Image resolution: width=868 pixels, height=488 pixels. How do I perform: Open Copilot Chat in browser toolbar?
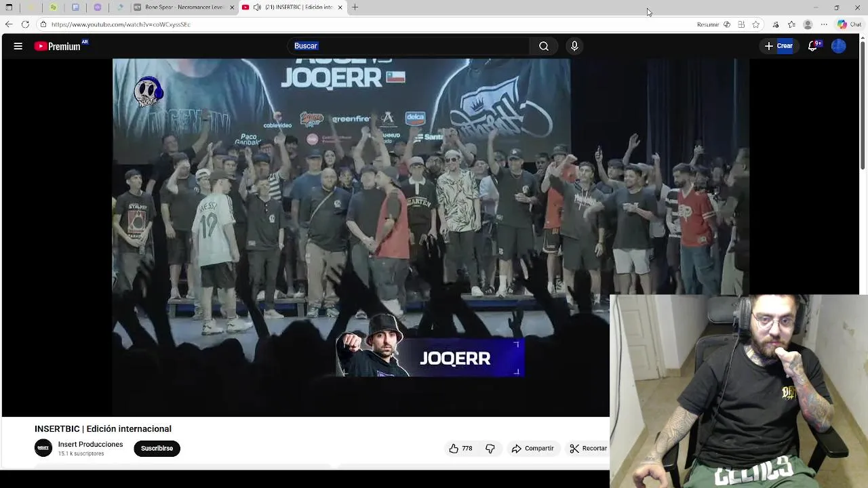tap(849, 24)
